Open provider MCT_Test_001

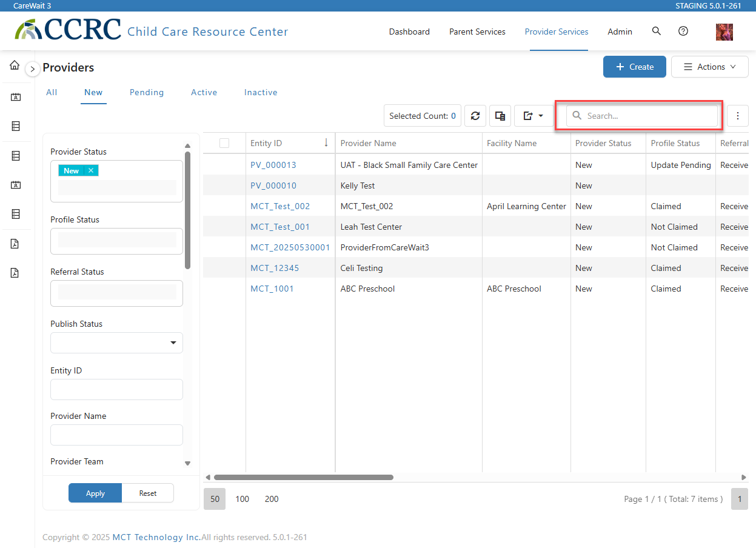point(280,227)
